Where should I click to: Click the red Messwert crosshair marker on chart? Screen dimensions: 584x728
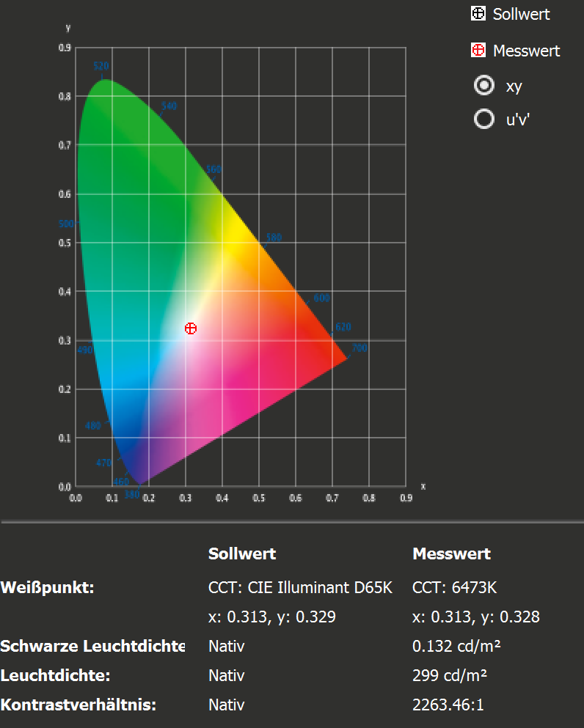point(191,328)
